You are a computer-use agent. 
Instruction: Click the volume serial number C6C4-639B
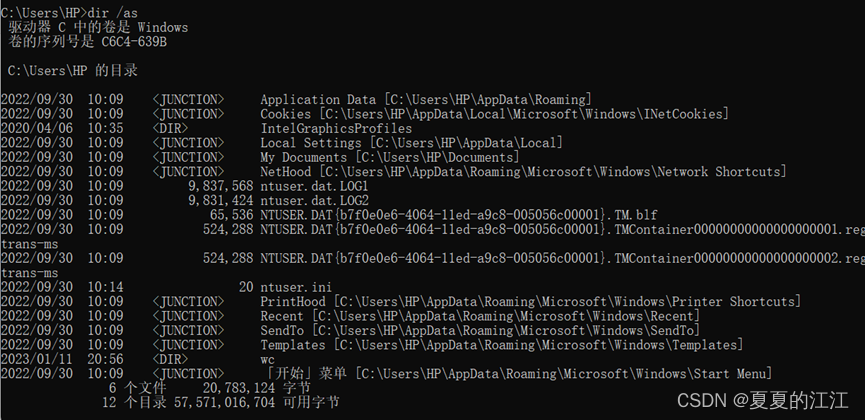tap(134, 41)
